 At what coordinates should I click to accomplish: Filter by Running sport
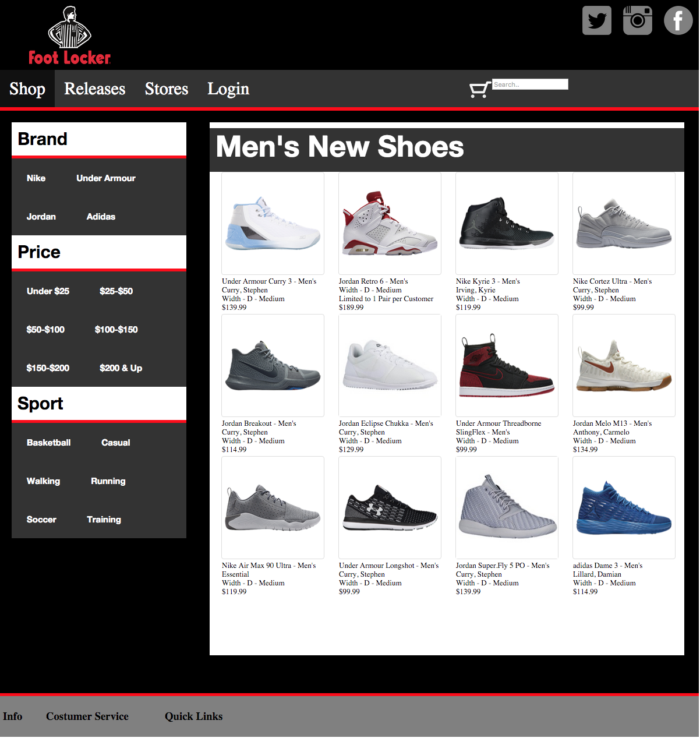click(x=108, y=481)
